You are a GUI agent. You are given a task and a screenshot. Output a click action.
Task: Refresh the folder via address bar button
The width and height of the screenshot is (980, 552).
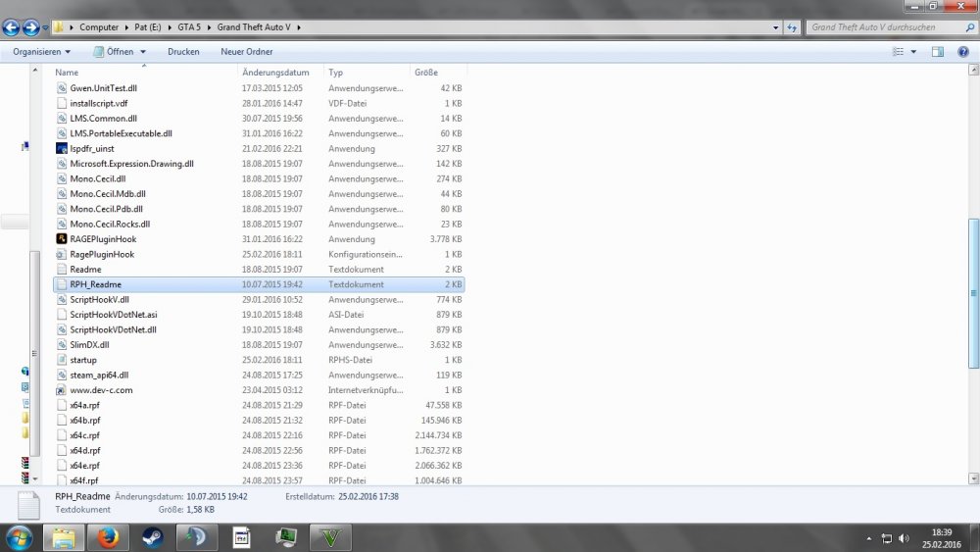(x=792, y=27)
